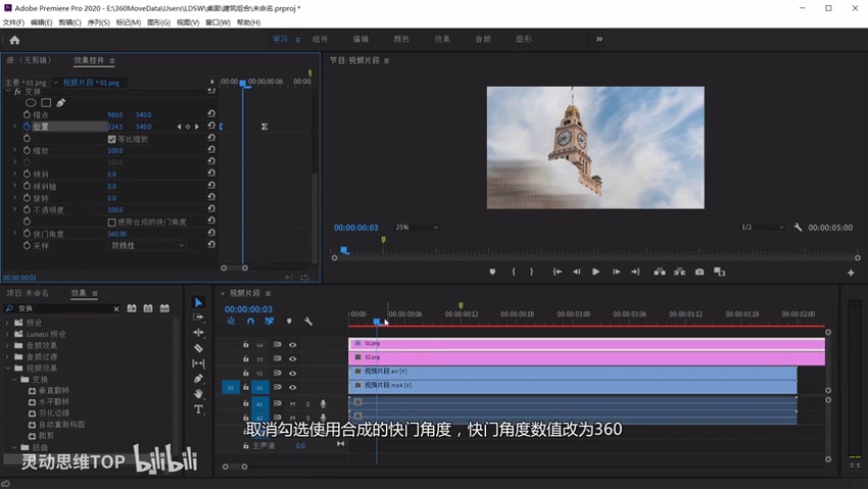
Task: Open 窗口(W) menu
Action: (x=217, y=22)
